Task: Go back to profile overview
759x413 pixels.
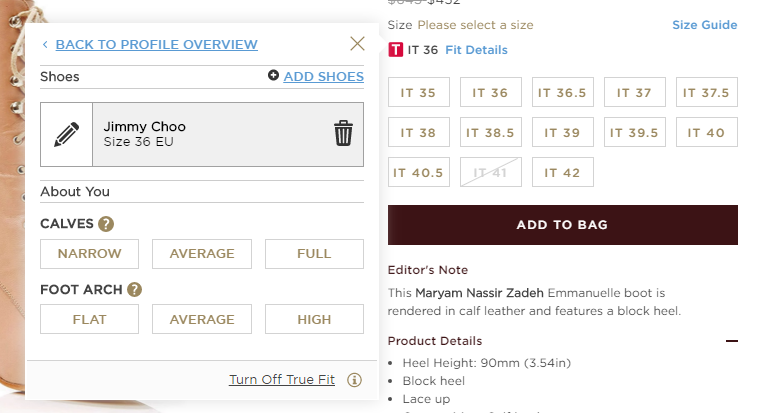Action: click(156, 44)
